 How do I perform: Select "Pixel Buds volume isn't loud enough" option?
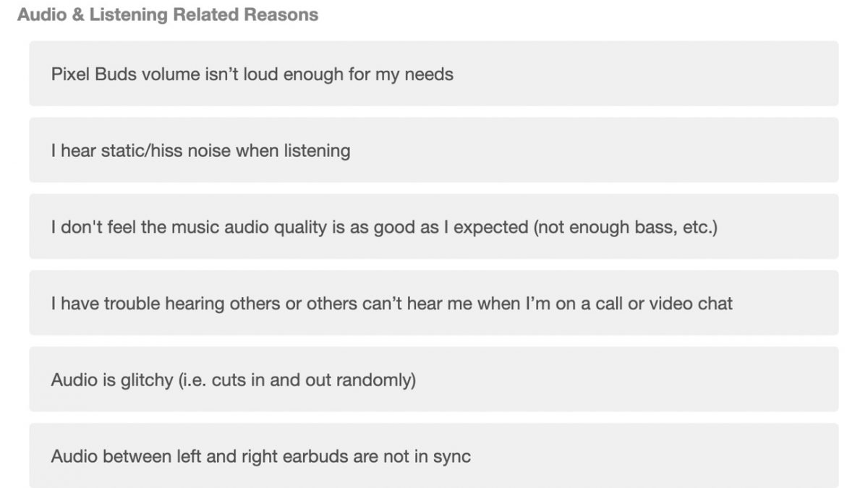(x=433, y=74)
